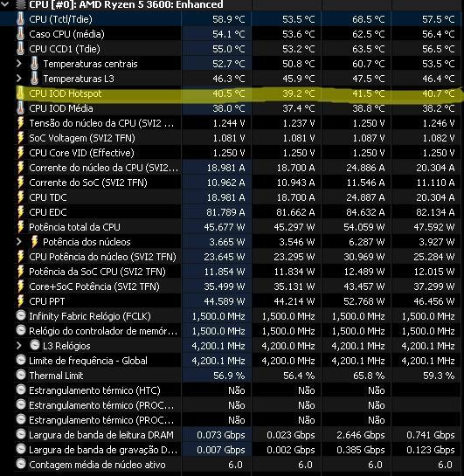Select the Potência total da CPU label
The width and height of the screenshot is (464, 476).
pos(74,227)
